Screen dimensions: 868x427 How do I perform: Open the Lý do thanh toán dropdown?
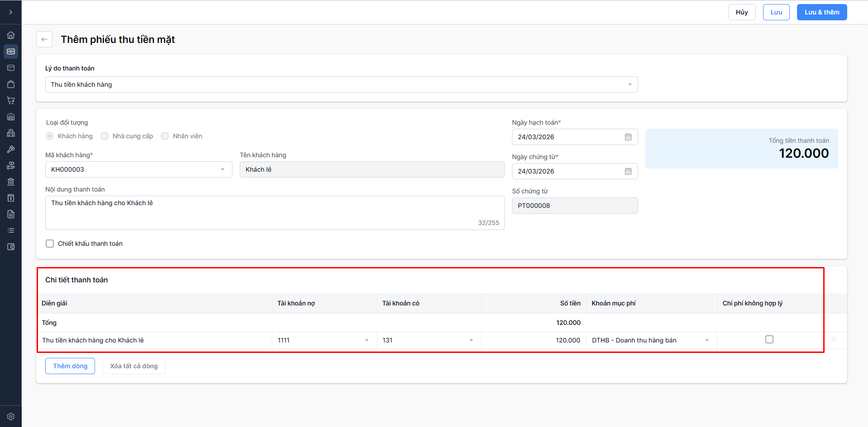(x=342, y=84)
